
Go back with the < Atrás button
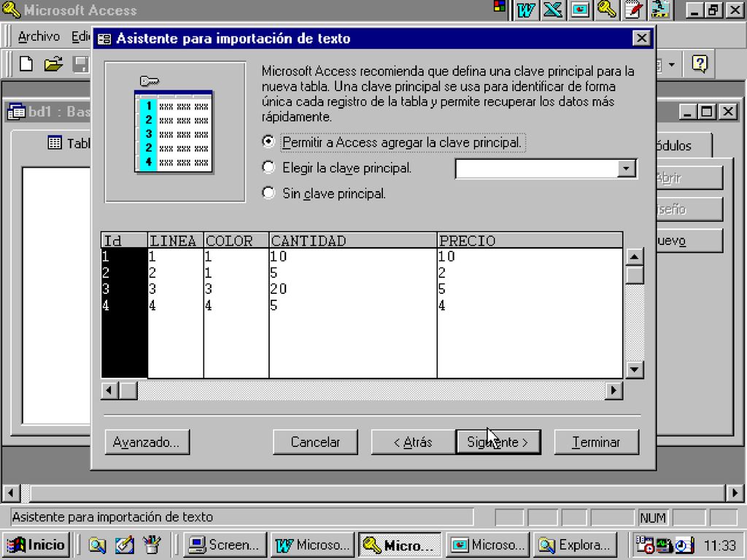point(413,443)
